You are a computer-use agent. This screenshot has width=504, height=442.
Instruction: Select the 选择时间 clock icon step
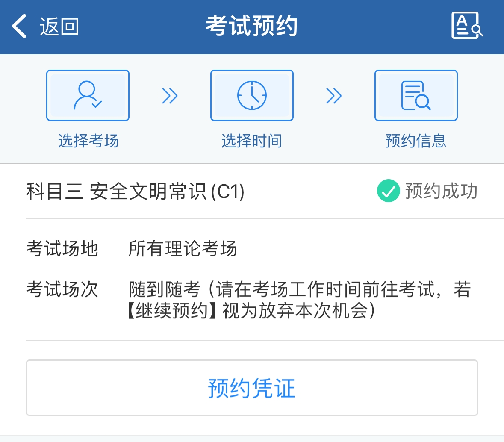[x=252, y=95]
